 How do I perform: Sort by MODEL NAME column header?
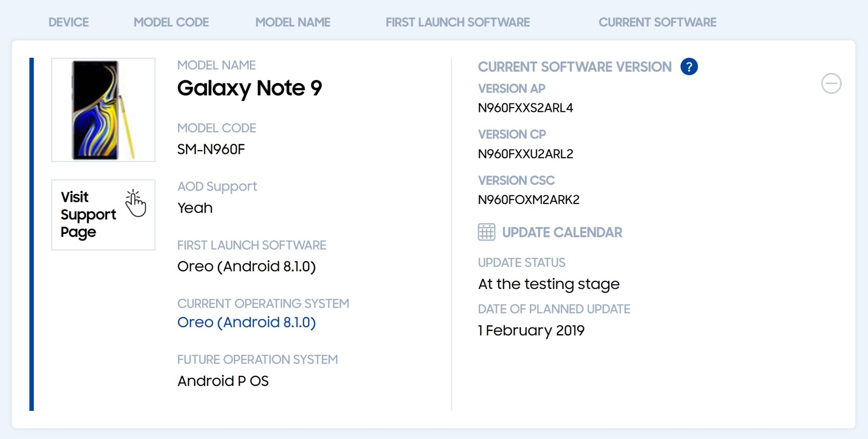point(292,22)
